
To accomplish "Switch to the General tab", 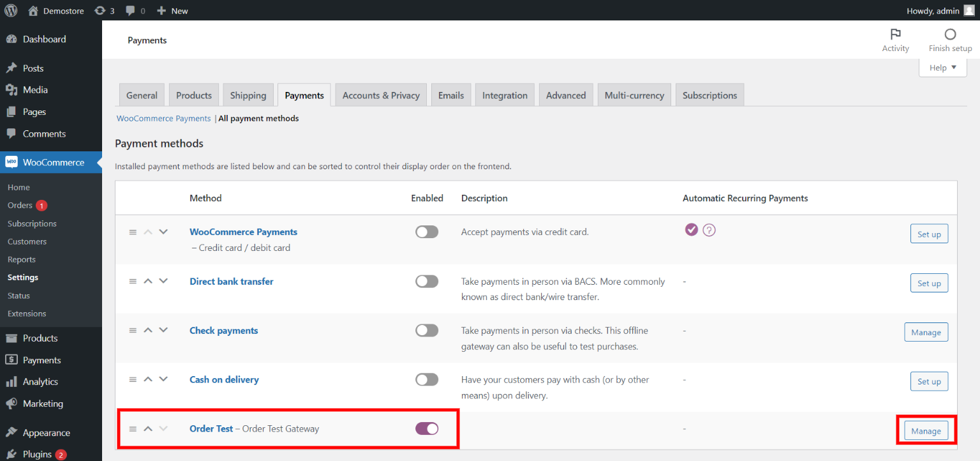I will click(142, 95).
